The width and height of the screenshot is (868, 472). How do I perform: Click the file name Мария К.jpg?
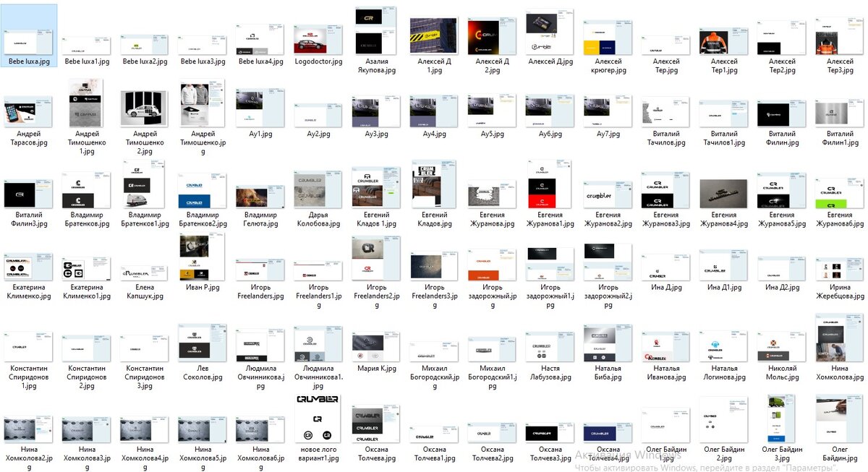point(376,369)
